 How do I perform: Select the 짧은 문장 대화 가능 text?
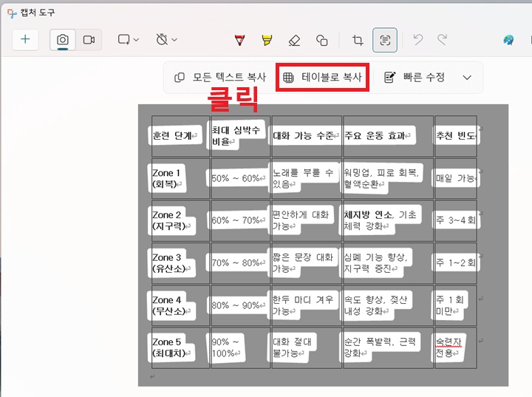[303, 263]
